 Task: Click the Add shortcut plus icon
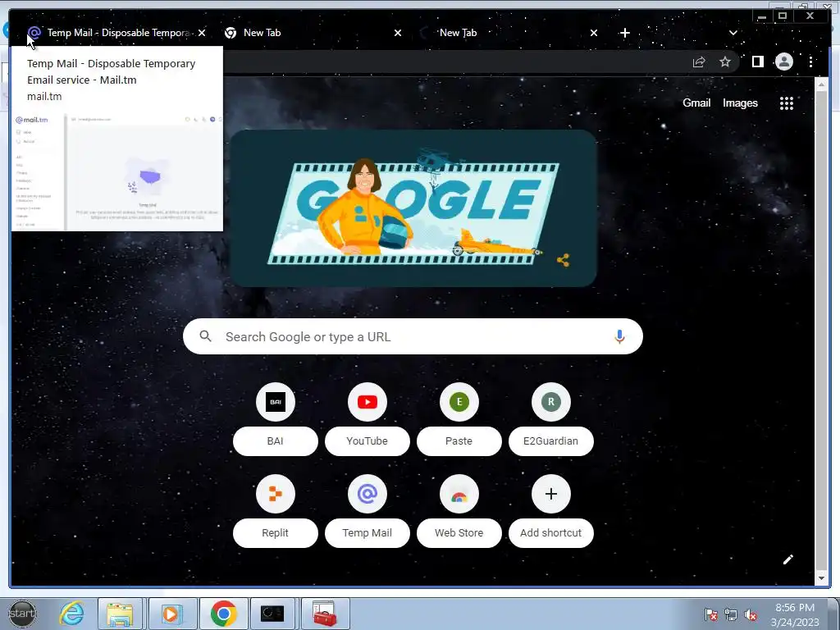click(550, 494)
